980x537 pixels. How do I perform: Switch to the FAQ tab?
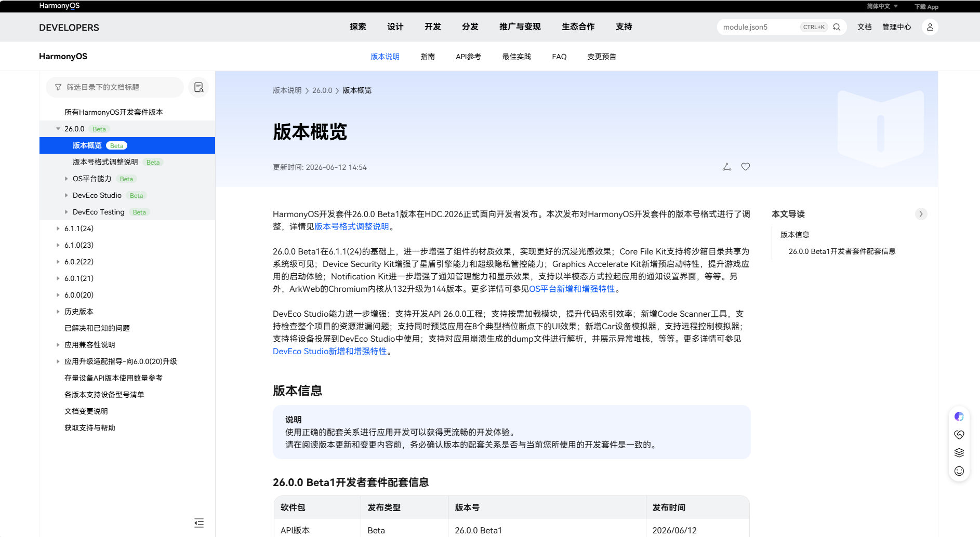click(559, 57)
